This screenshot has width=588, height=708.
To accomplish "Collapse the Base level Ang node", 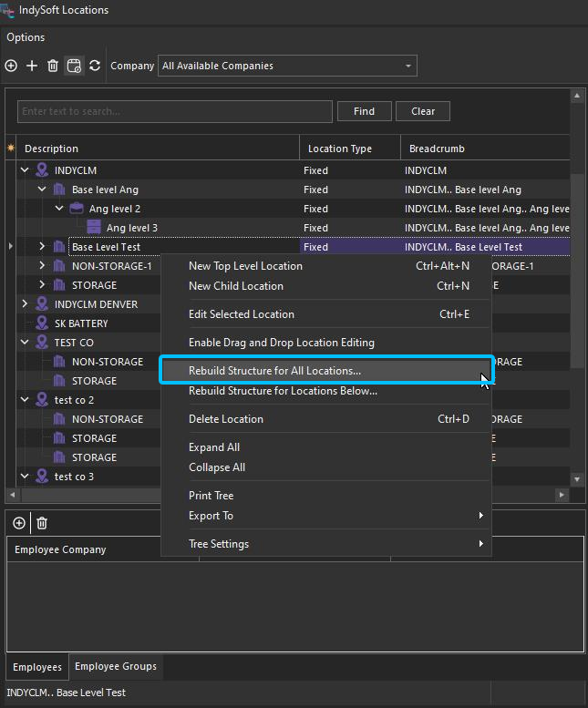I will tap(42, 190).
